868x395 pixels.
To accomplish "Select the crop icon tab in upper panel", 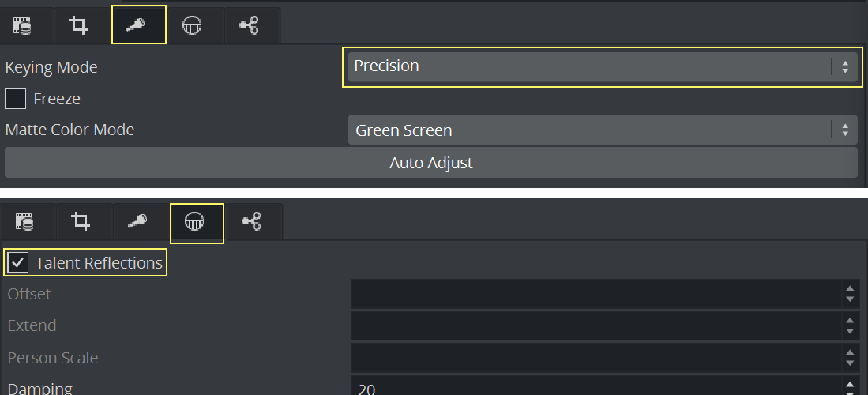I will pyautogui.click(x=78, y=25).
